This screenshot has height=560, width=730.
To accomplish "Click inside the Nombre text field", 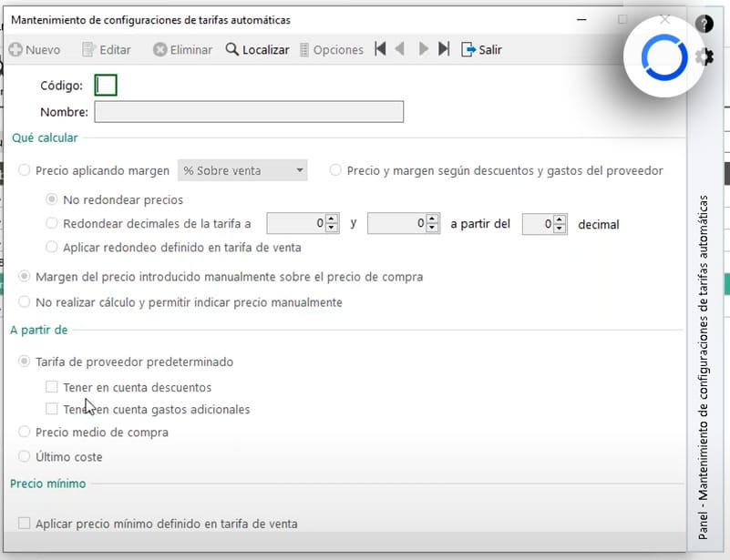I will tap(251, 112).
